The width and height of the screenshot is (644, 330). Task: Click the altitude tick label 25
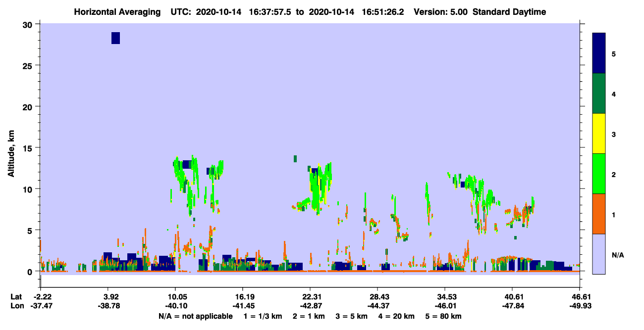click(x=28, y=65)
